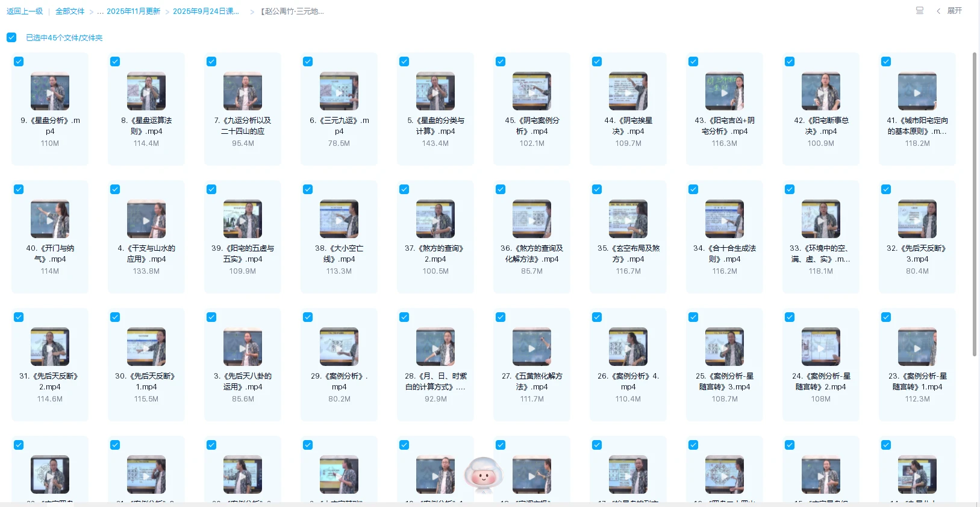Play video 9.《星盘分析》.mp4 thumbnail
This screenshot has width=980, height=507.
point(50,92)
